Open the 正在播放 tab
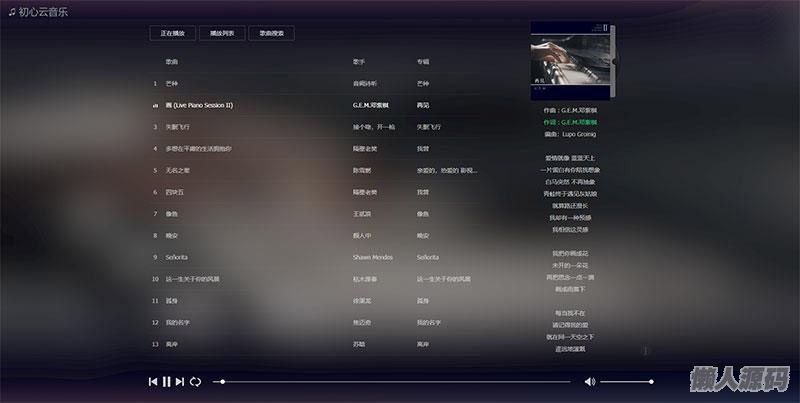The width and height of the screenshot is (800, 403). pos(172,33)
